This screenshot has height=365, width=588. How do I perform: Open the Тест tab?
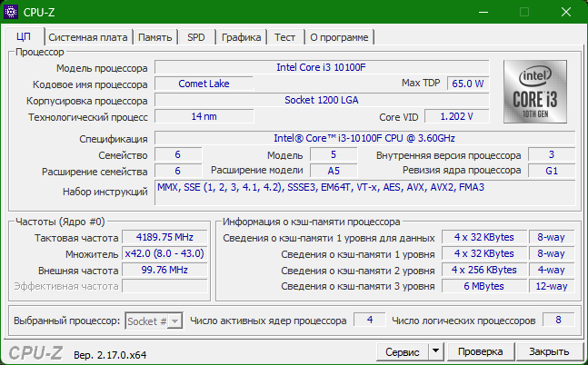(284, 37)
